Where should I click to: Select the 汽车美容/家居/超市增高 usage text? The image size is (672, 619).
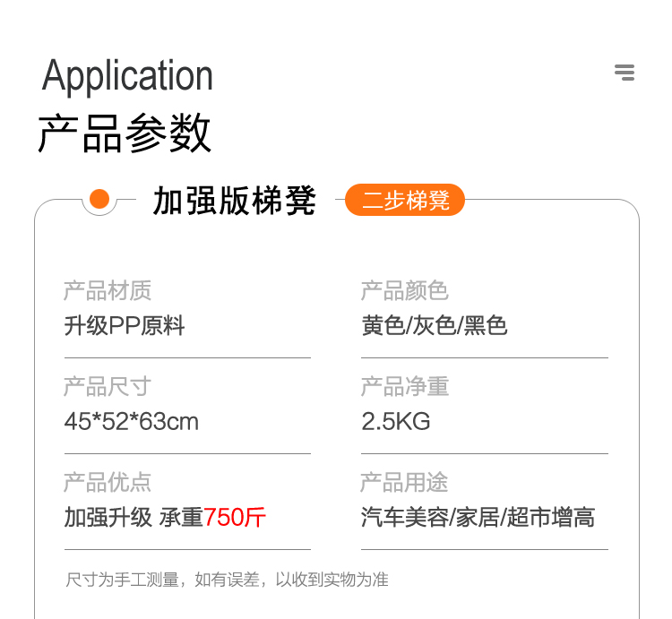tap(478, 517)
